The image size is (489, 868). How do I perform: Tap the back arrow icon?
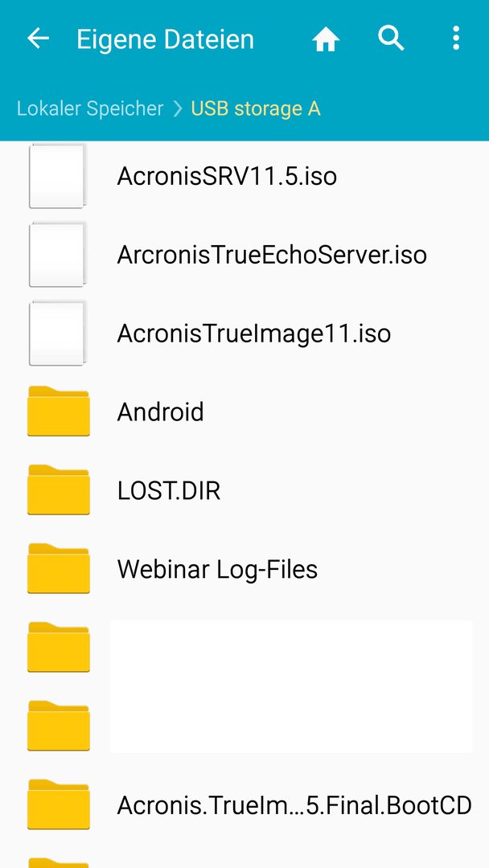39,39
